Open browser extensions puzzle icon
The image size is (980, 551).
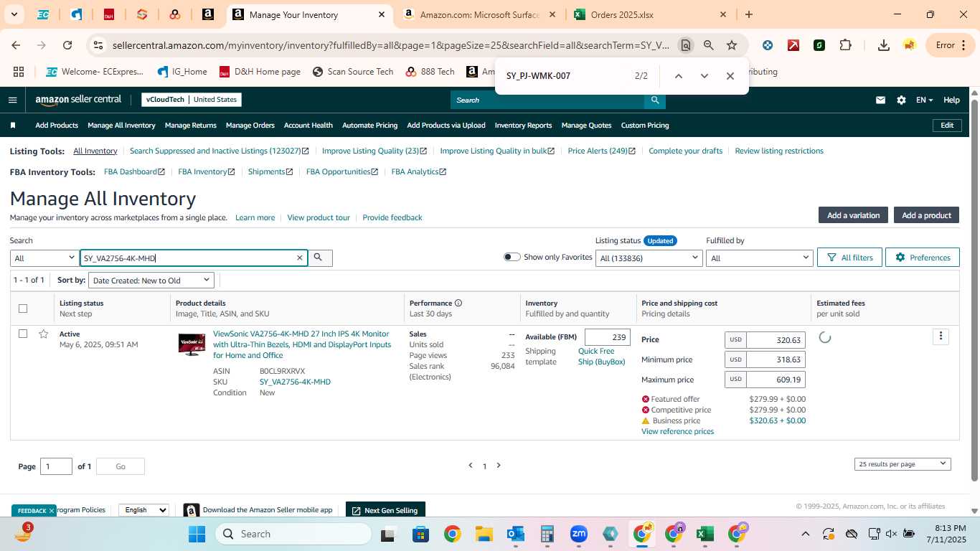[x=845, y=45]
